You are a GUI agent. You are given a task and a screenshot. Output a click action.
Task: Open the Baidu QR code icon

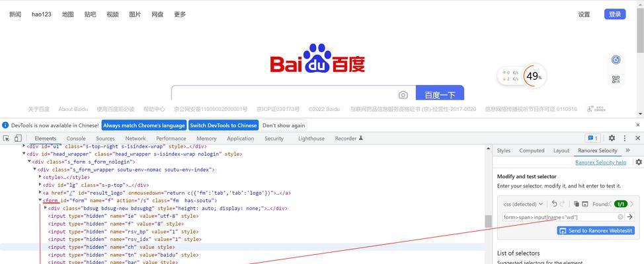(616, 79)
